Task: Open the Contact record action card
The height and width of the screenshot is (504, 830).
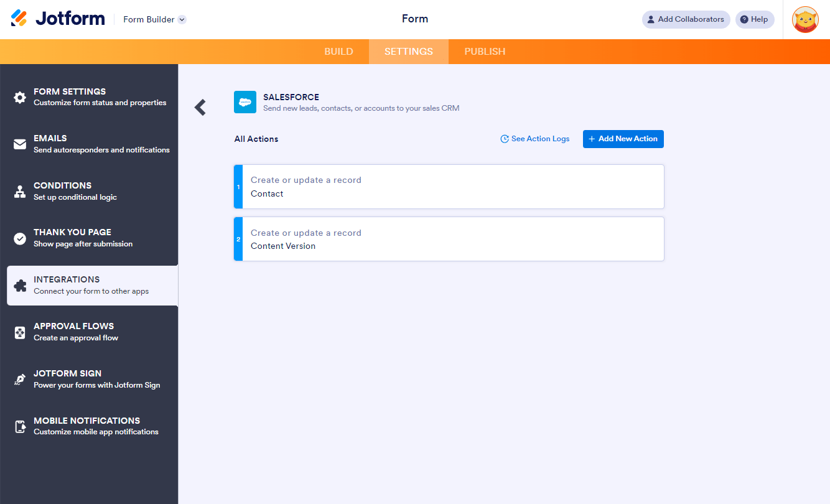Action: pos(449,187)
